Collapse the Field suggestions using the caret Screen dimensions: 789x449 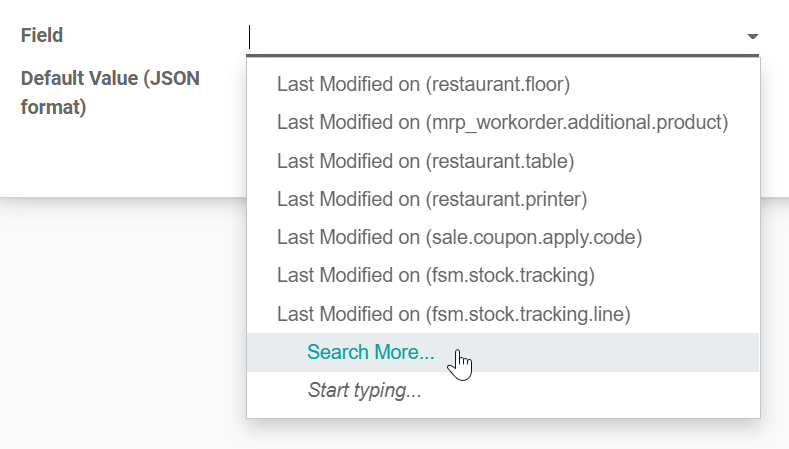pyautogui.click(x=752, y=37)
